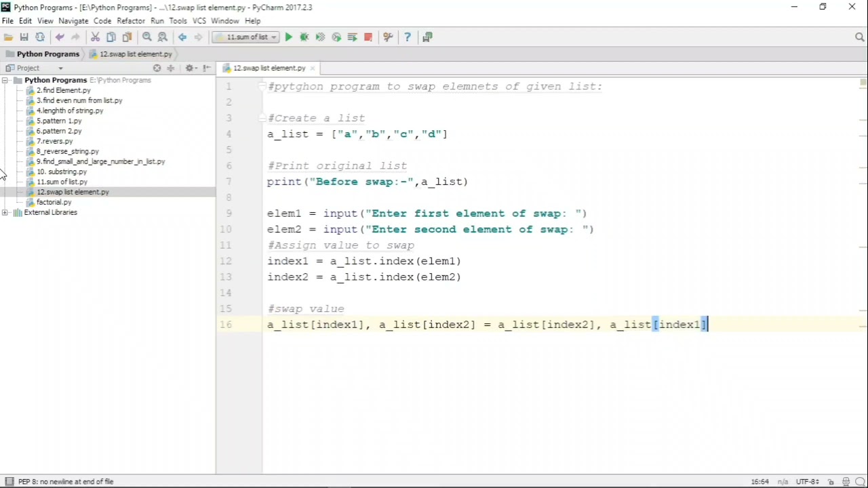Click the 16:64 cursor position indicator
Image resolution: width=868 pixels, height=488 pixels.
click(x=760, y=482)
